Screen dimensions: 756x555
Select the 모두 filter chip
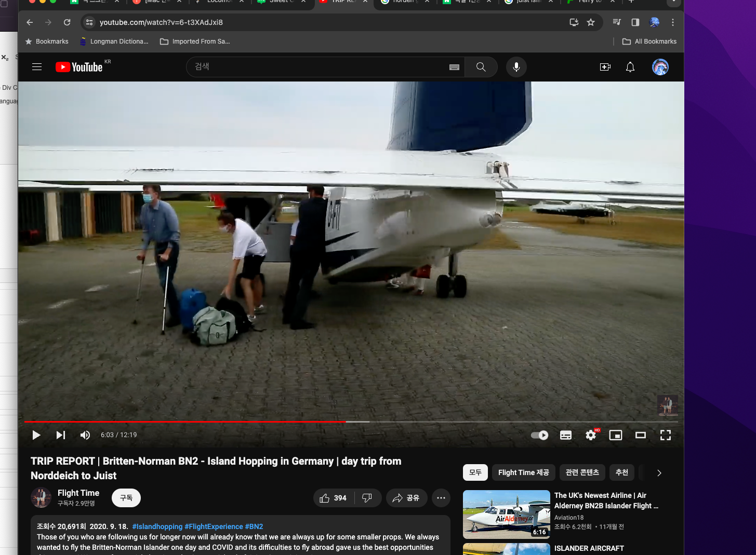click(x=475, y=472)
